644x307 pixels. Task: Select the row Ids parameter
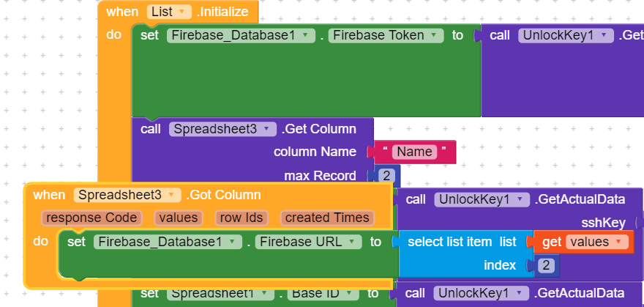click(241, 218)
